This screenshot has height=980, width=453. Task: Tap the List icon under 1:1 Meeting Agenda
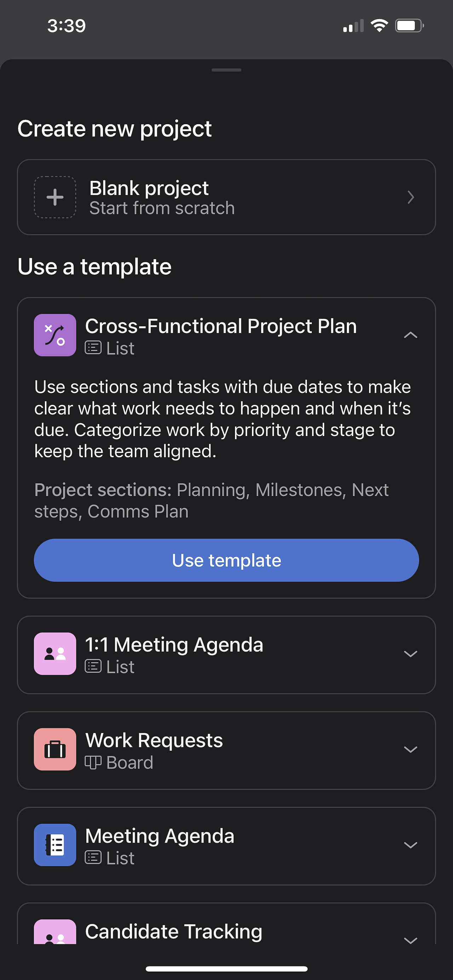coord(93,666)
